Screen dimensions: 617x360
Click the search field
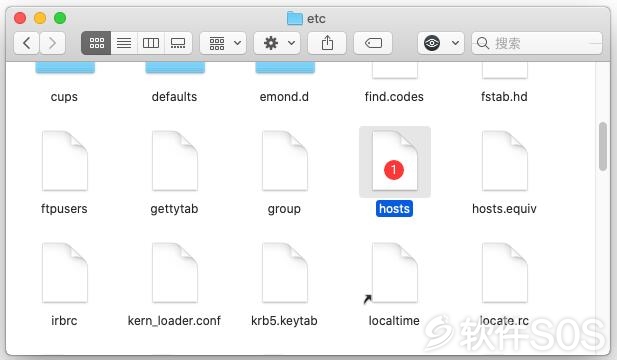[x=537, y=43]
